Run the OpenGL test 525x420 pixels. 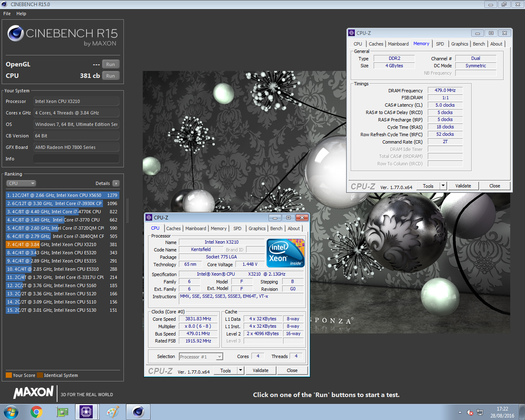pyautogui.click(x=111, y=64)
